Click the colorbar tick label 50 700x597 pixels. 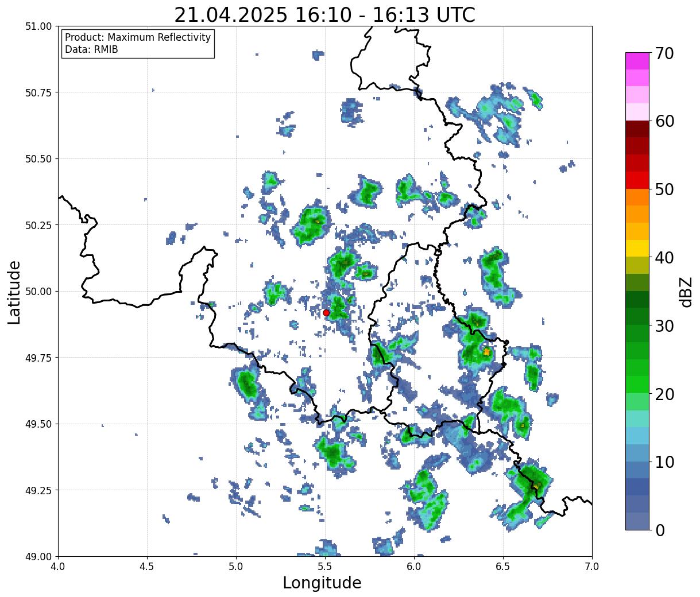coord(664,189)
